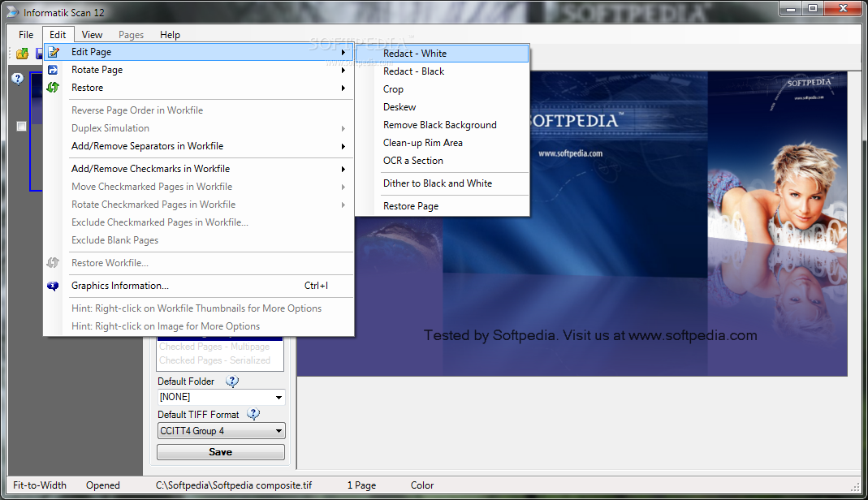Screen dimensions: 868x500
Task: Choose Redact - White
Action: pyautogui.click(x=443, y=54)
